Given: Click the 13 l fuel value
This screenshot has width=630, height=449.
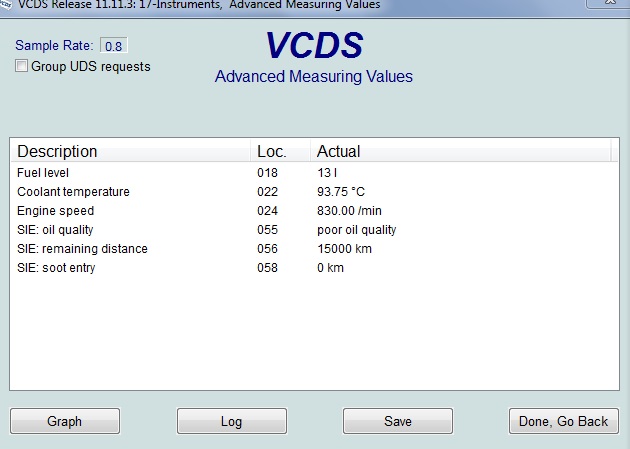Looking at the screenshot, I should click(327, 173).
